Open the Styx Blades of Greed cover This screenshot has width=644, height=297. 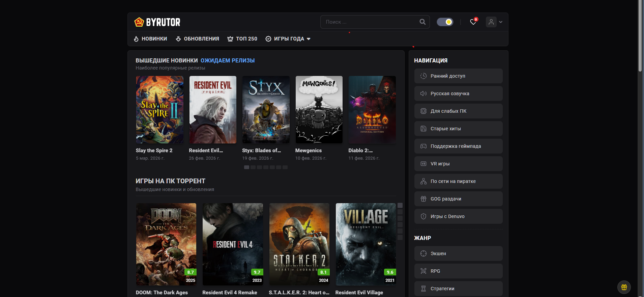[266, 110]
